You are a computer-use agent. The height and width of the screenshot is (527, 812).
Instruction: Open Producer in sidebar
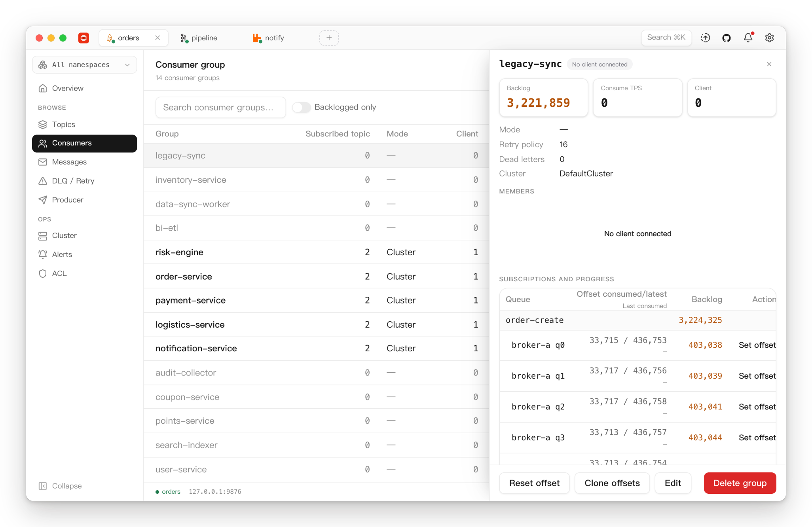(84, 200)
